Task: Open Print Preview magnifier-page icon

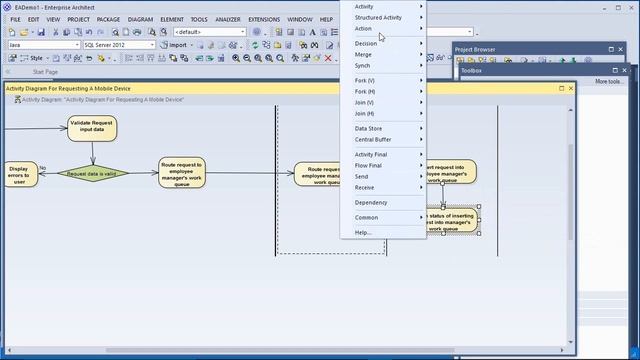Action: [x=115, y=32]
